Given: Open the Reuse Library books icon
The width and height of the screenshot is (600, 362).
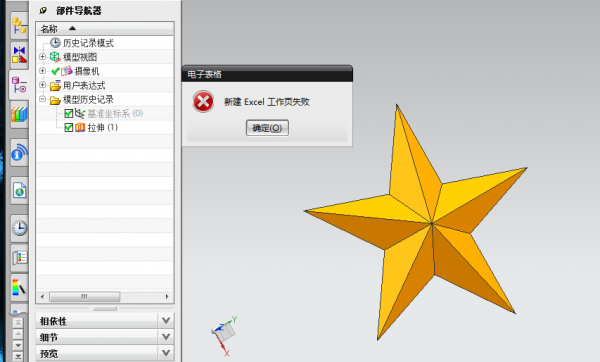Looking at the screenshot, I should 19,114.
